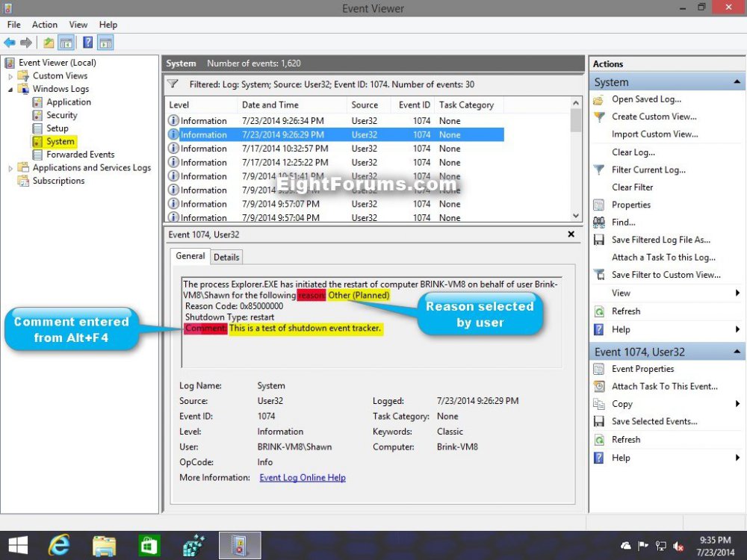This screenshot has height=560, width=747.
Task: Open Windows Store from taskbar
Action: click(x=149, y=545)
